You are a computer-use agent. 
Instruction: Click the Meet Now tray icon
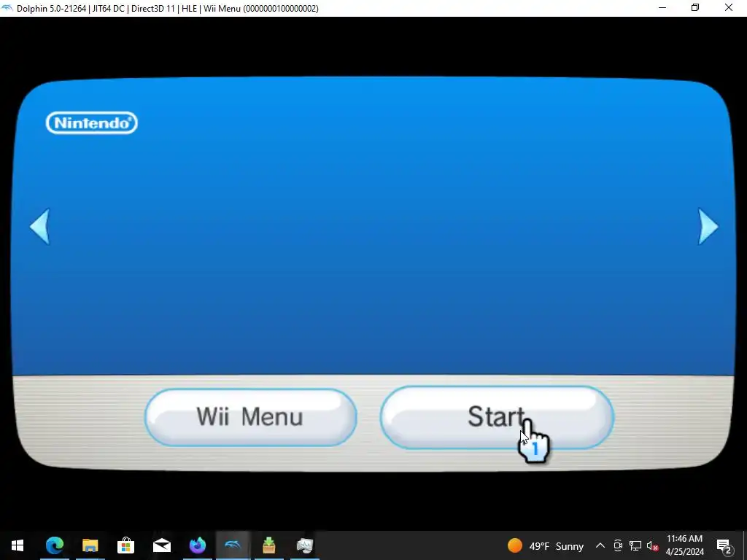618,545
